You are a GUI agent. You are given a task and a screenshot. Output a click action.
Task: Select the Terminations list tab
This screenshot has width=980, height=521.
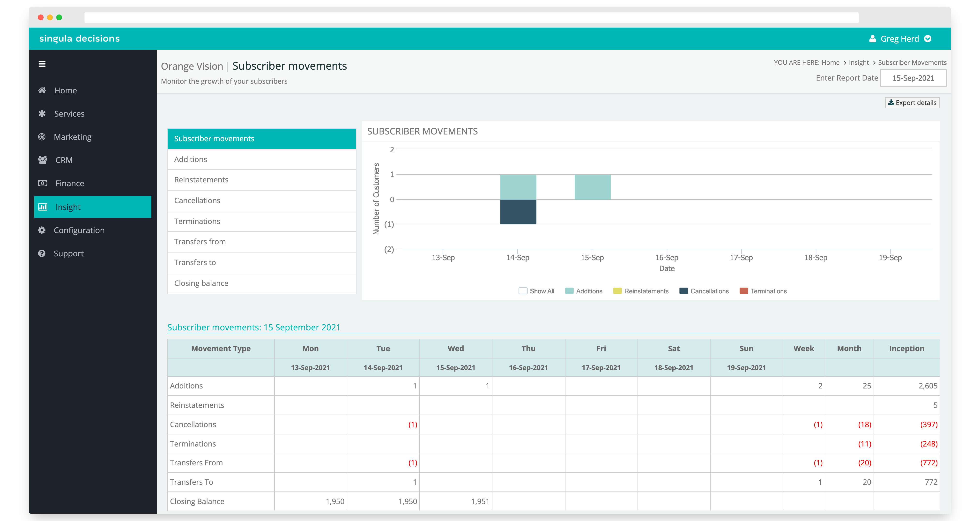(262, 221)
